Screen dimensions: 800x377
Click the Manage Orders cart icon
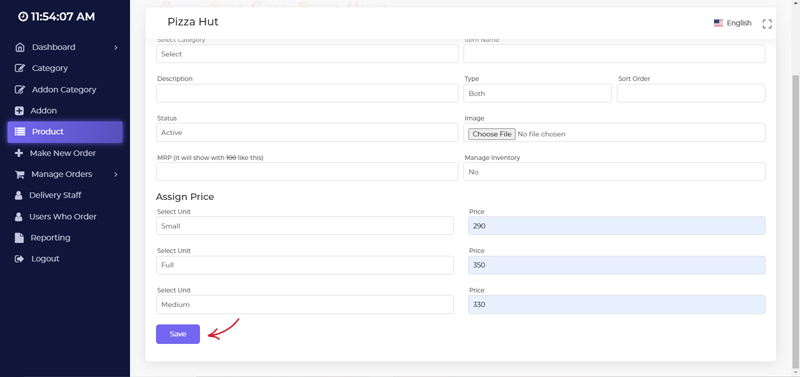pos(19,174)
